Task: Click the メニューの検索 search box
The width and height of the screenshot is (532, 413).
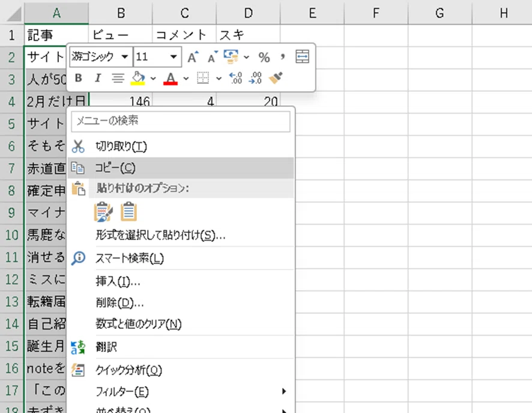Action: coord(181,121)
